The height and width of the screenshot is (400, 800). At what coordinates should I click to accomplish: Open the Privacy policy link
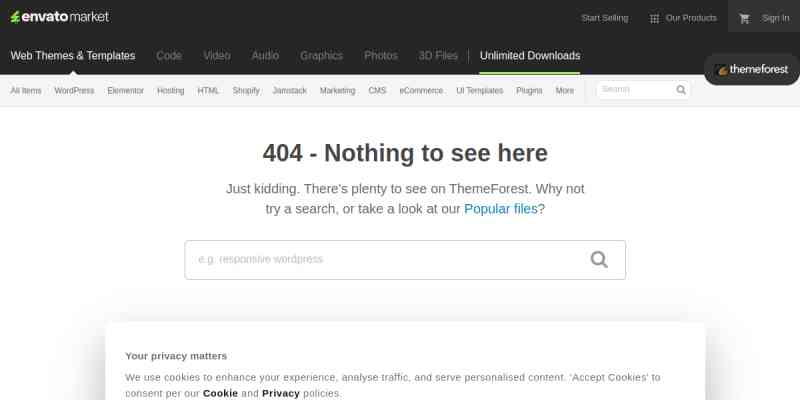(x=281, y=393)
